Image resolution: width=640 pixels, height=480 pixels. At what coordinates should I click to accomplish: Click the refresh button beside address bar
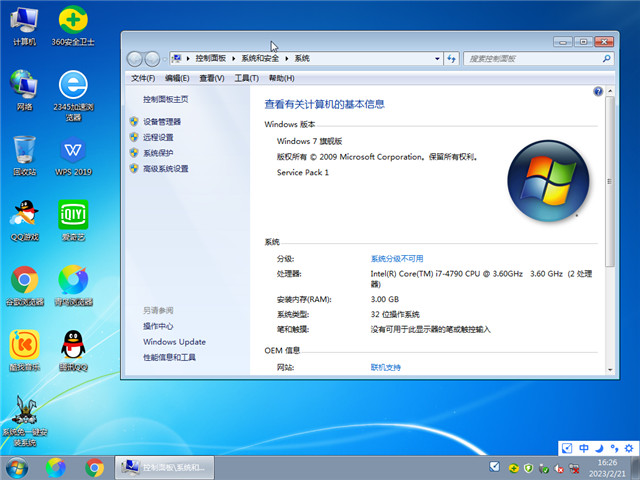(x=451, y=59)
